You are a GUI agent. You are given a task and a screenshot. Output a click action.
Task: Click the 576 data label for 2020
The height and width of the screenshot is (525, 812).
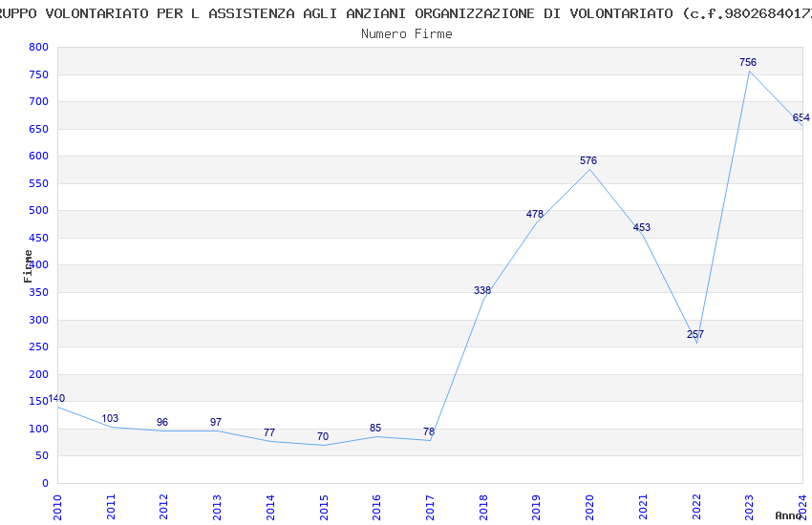588,161
